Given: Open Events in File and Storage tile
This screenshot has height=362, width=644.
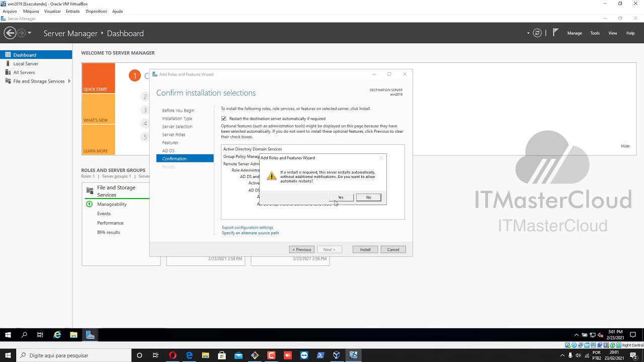Looking at the screenshot, I should pos(104,214).
